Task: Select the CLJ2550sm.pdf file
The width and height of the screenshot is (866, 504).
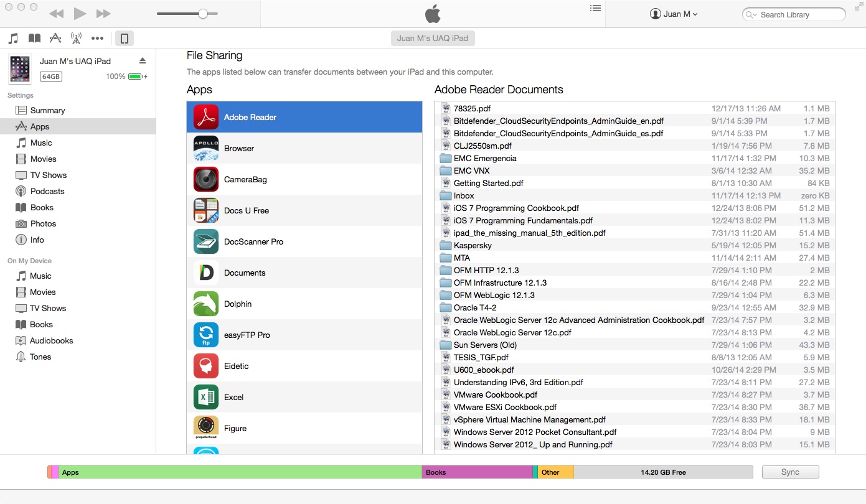Action: click(634, 146)
